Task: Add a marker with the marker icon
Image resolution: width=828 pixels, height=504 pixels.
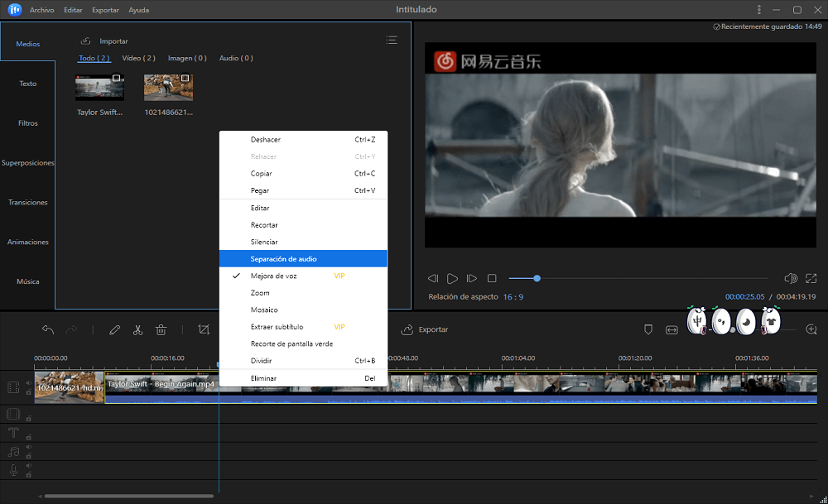Action: [x=648, y=330]
